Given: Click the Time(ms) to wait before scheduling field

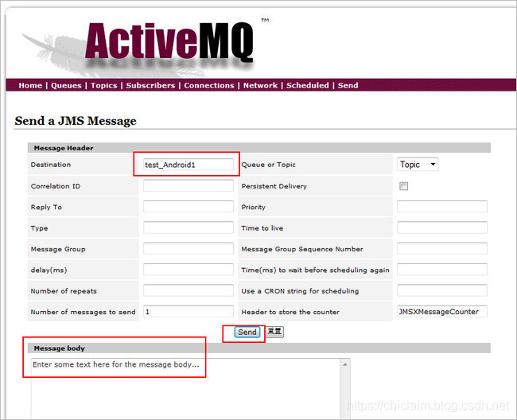Looking at the screenshot, I should pyautogui.click(x=442, y=270).
